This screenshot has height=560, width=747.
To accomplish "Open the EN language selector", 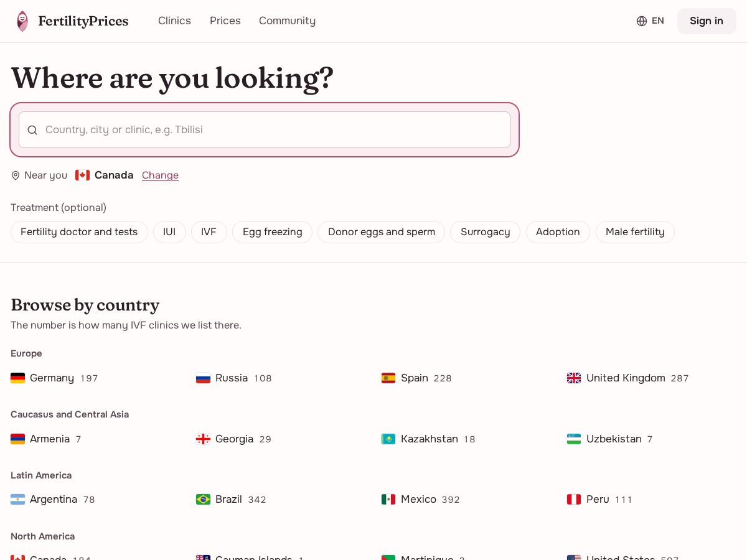I will tap(650, 21).
